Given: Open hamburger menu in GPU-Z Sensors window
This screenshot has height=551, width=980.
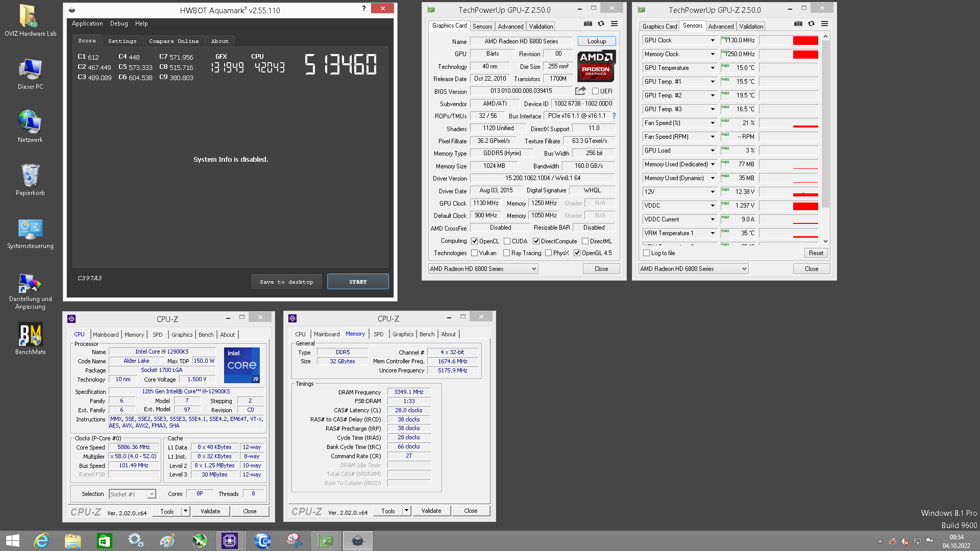Looking at the screenshot, I should [825, 24].
